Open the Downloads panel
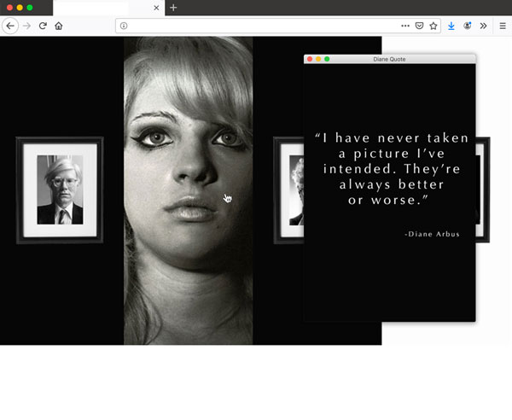Screen dimensions: 512x420 (x=451, y=26)
